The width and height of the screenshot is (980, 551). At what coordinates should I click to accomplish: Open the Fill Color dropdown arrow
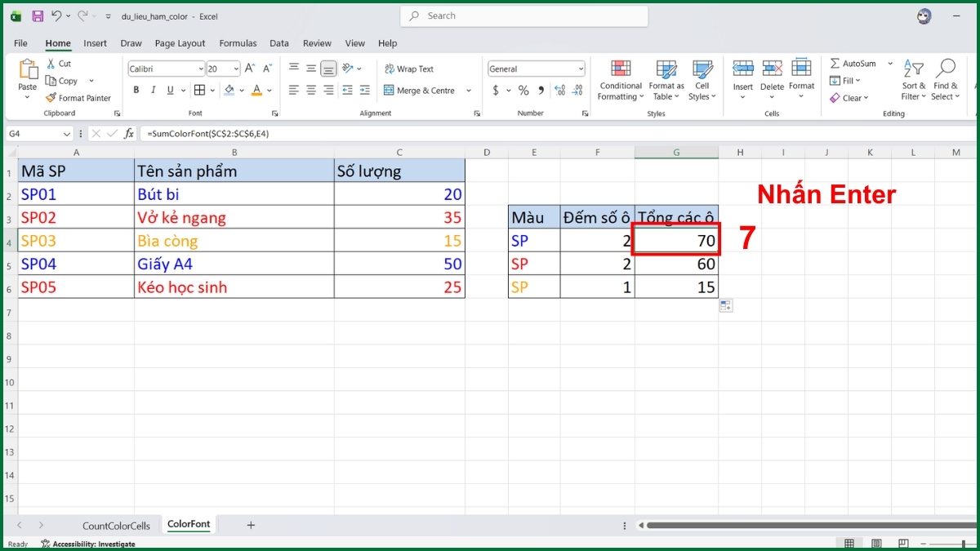(241, 90)
